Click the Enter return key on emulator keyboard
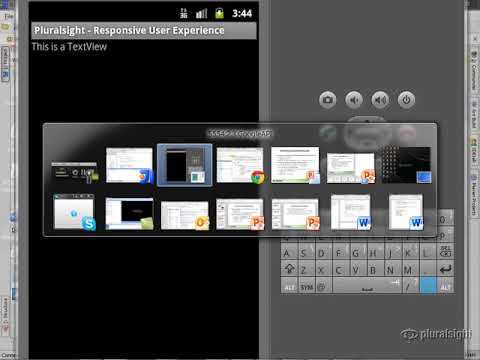This screenshot has width=480, height=360. [x=445, y=269]
